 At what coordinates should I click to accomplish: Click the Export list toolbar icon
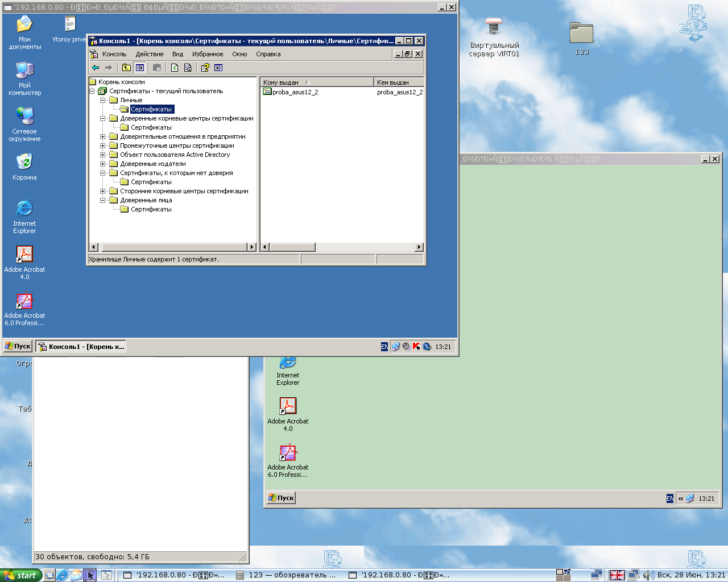(188, 68)
